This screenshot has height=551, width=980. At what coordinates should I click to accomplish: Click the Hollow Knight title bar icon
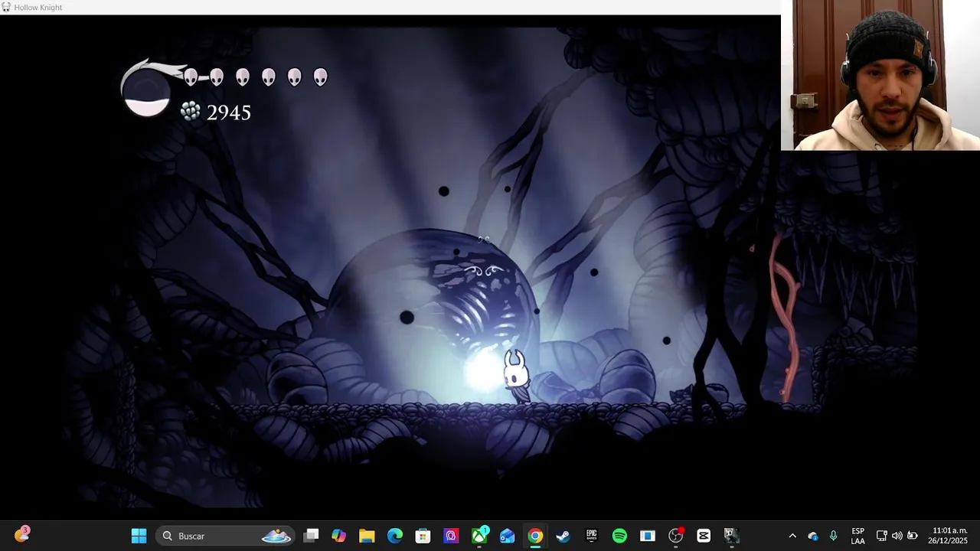(6, 7)
